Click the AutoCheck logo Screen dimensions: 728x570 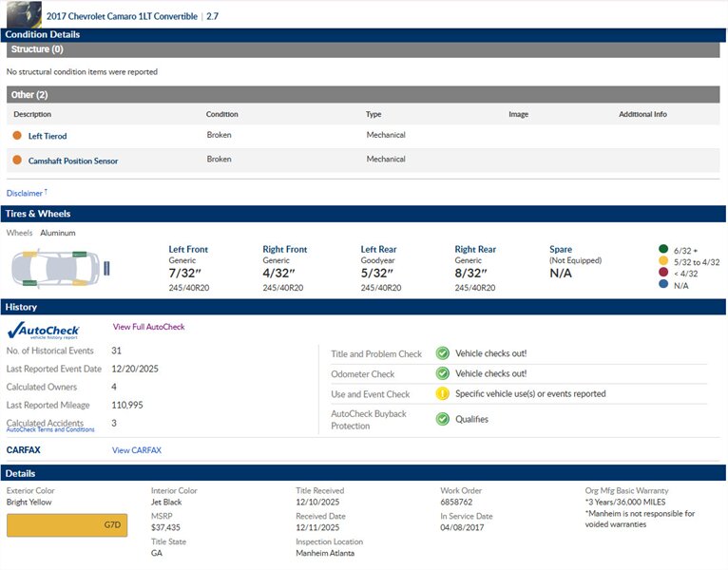tap(44, 331)
